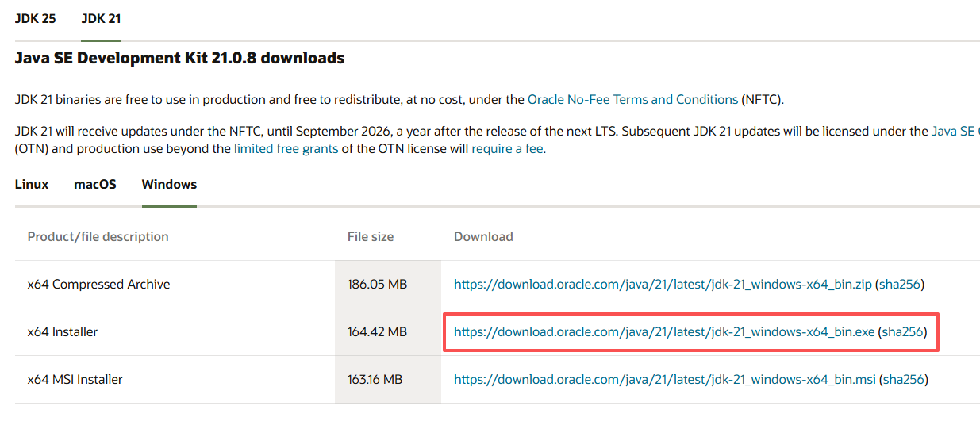
Task: Open sha256 checksum for MSI installer
Action: (x=904, y=379)
